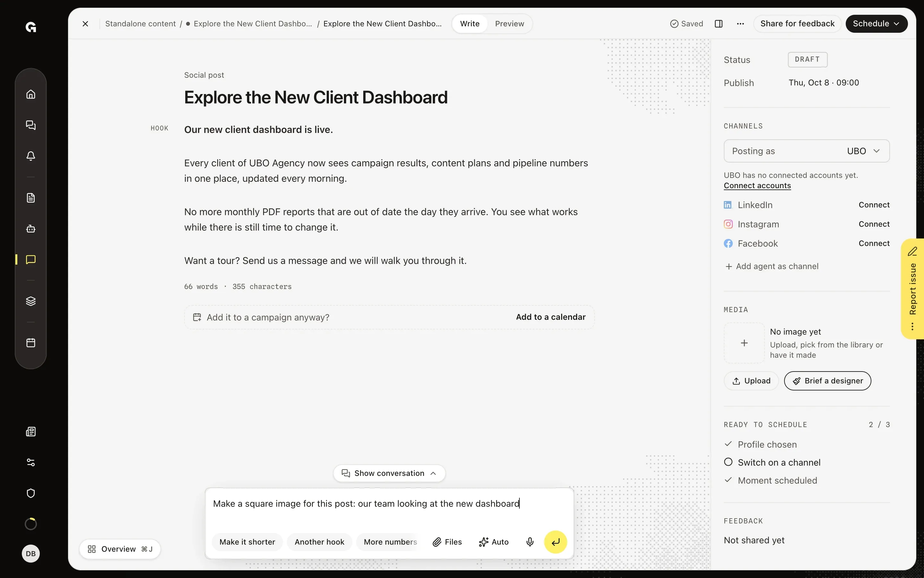This screenshot has height=578, width=924.
Task: Open the conversations icon in sidebar
Action: (30, 125)
